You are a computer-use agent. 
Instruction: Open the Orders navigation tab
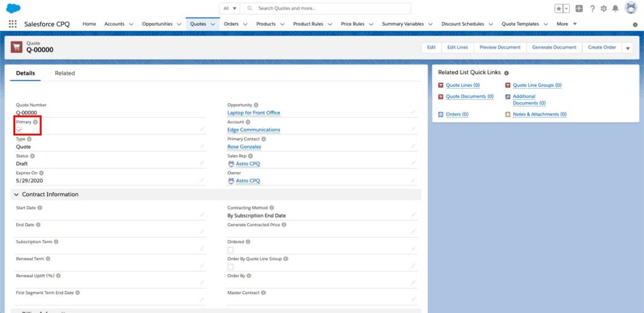[x=231, y=24]
